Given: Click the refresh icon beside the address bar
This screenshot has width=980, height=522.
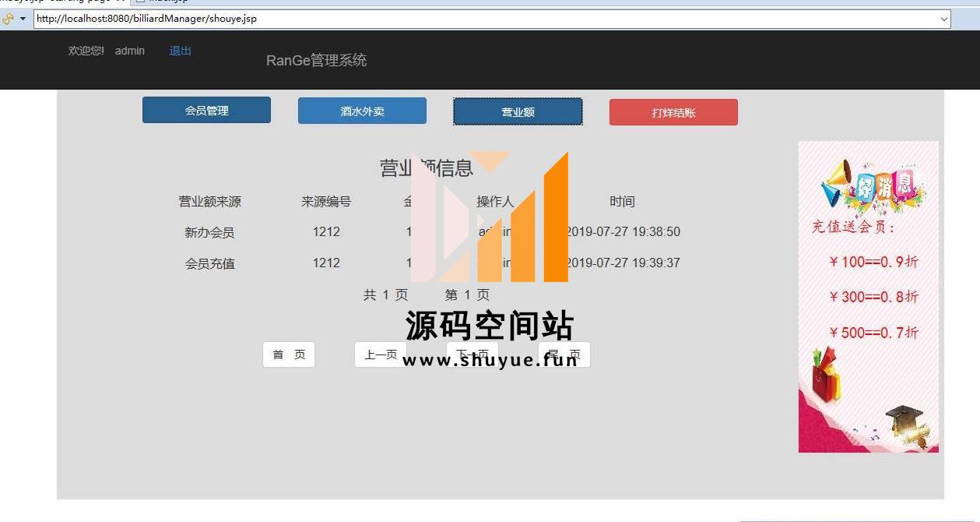Looking at the screenshot, I should click(x=9, y=19).
